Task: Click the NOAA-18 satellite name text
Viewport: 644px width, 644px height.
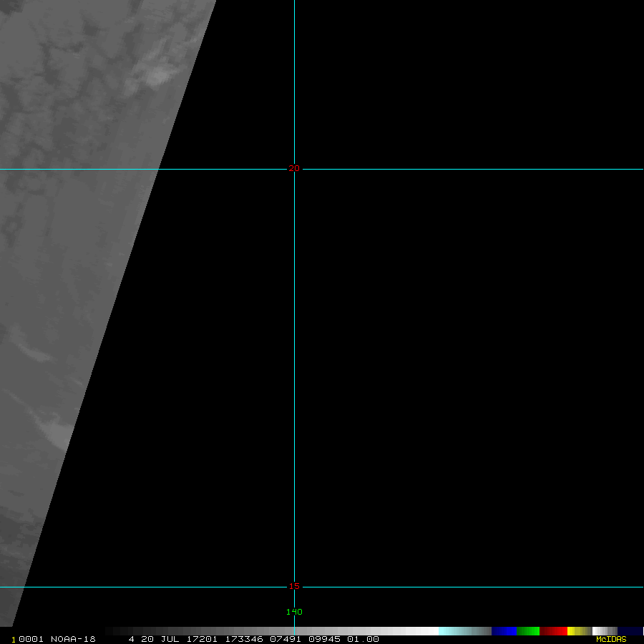Action: (73, 639)
